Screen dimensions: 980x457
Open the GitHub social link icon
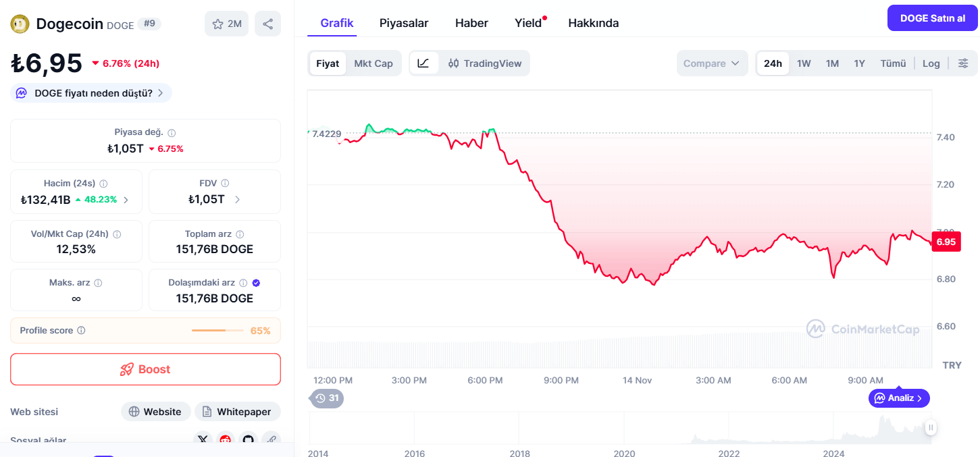click(x=249, y=440)
